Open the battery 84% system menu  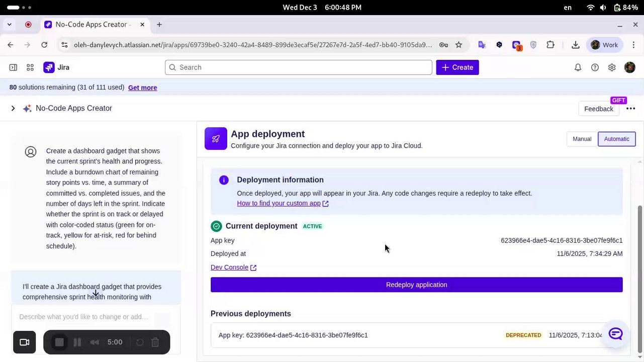[x=625, y=8]
